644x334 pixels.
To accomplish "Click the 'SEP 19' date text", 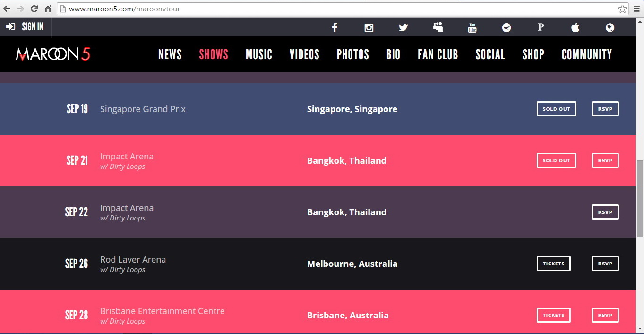I will (x=77, y=109).
